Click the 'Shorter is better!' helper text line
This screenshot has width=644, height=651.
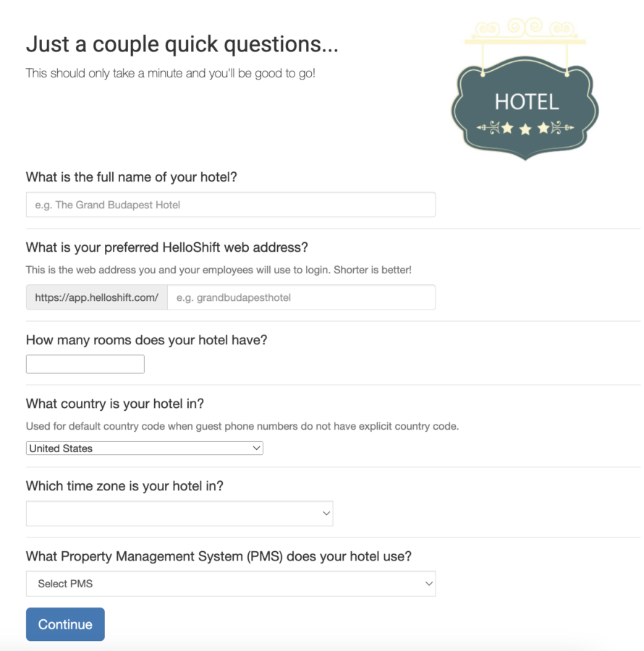pos(219,270)
